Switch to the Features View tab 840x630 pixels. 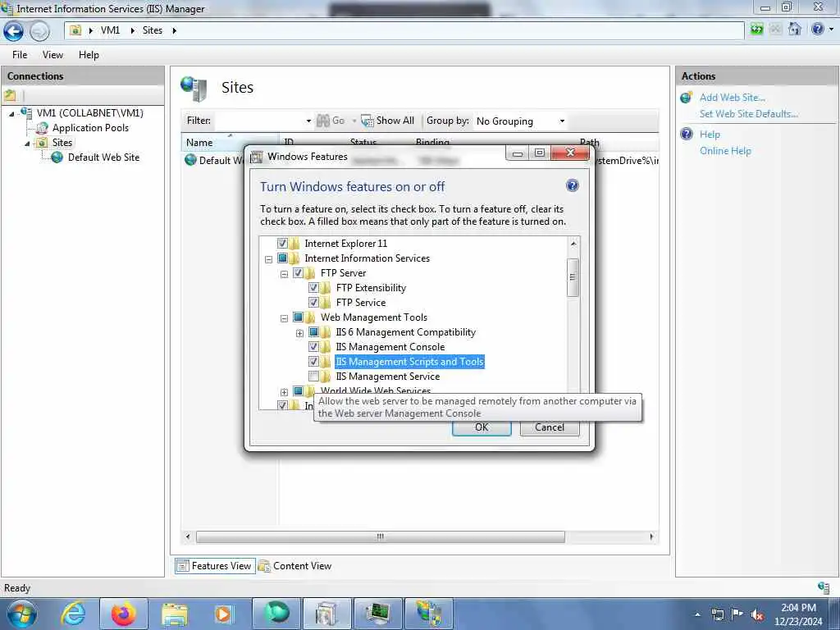point(215,566)
